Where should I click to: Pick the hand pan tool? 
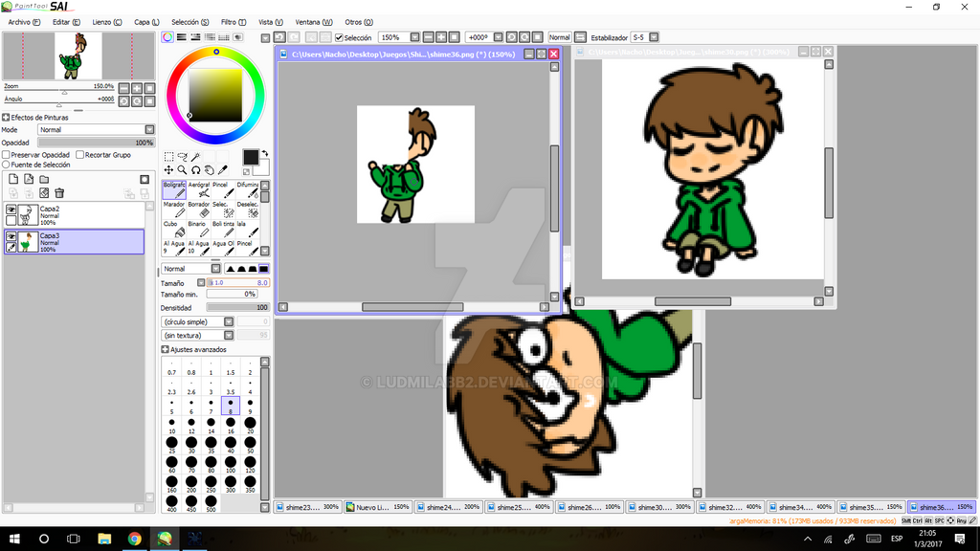click(210, 170)
